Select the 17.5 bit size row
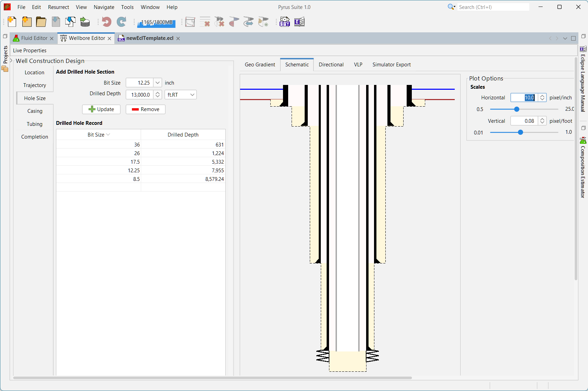This screenshot has height=391, width=588. [x=141, y=162]
